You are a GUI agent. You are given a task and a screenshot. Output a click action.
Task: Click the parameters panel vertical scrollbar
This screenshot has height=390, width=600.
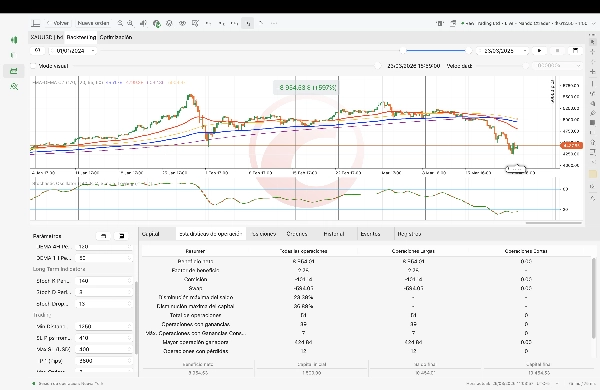click(x=136, y=318)
